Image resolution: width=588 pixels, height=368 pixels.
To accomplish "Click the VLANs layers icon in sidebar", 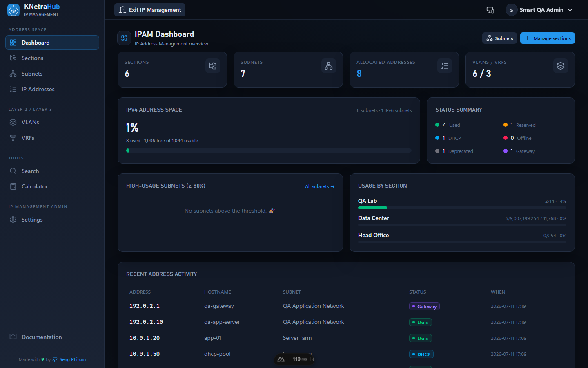I will [13, 122].
